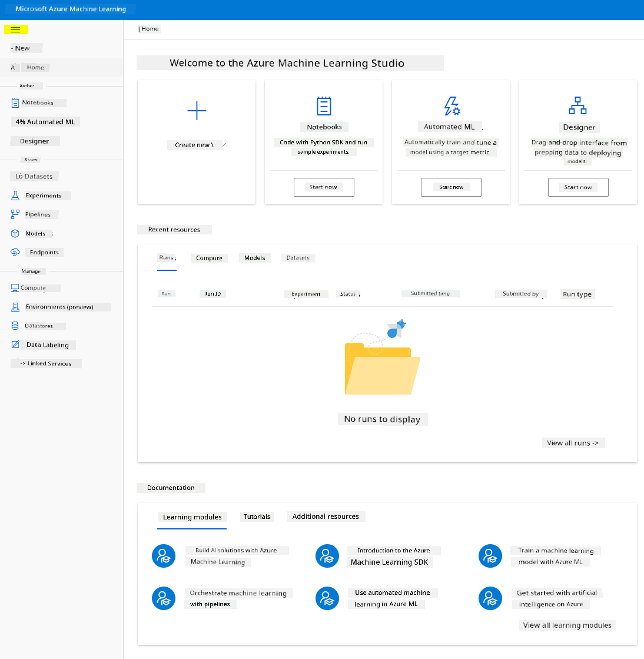Image resolution: width=644 pixels, height=659 pixels.
Task: Open Get started with artificial intelligence on Azure
Action: (x=557, y=598)
